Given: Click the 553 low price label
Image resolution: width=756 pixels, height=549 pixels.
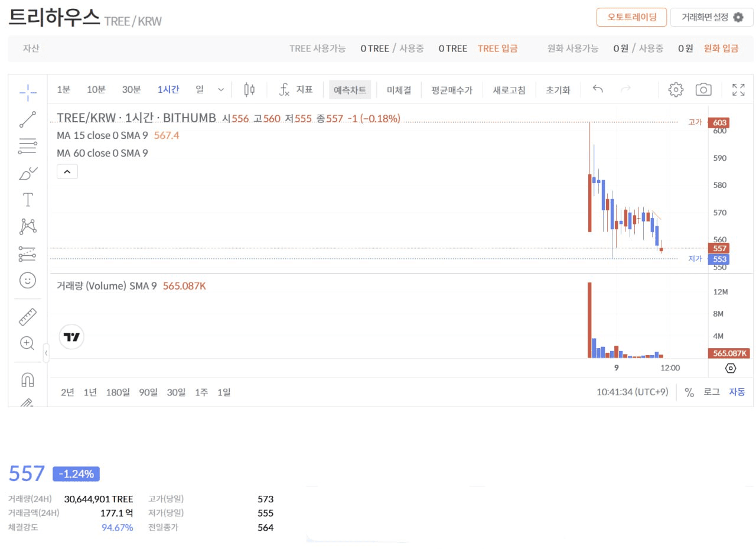Looking at the screenshot, I should click(719, 259).
